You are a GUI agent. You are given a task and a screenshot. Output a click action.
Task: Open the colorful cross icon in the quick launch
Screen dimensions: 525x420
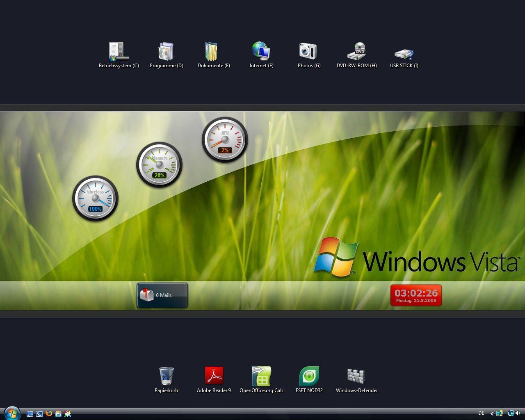[68, 414]
